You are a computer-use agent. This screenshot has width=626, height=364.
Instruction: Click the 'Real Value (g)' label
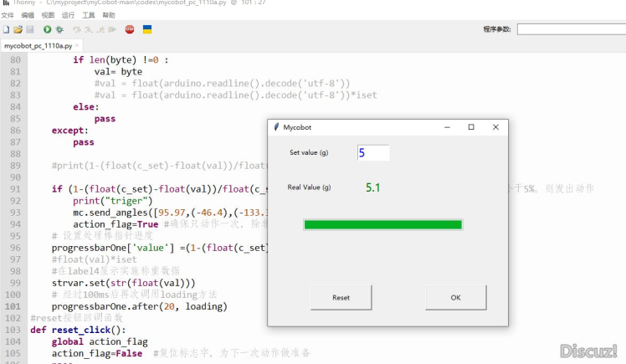click(309, 187)
